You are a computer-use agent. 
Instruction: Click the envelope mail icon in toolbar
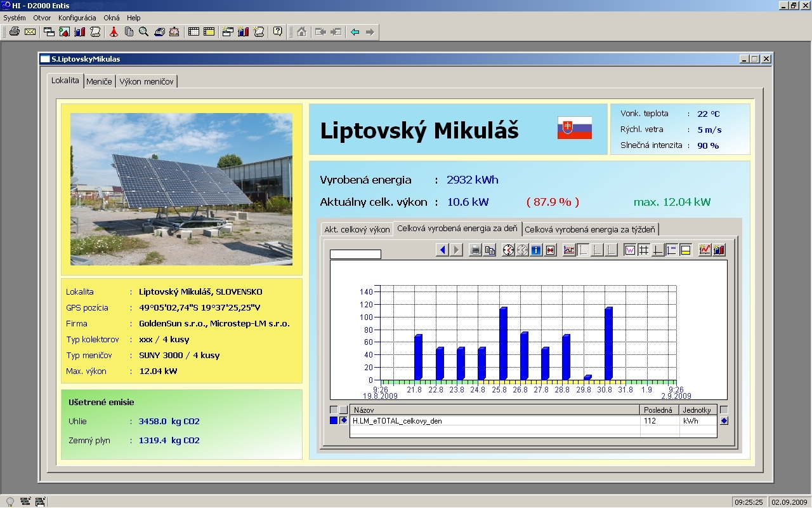pyautogui.click(x=30, y=32)
